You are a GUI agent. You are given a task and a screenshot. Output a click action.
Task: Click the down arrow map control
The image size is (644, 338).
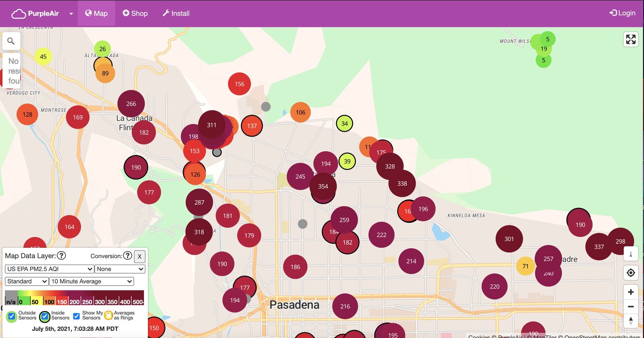(631, 254)
